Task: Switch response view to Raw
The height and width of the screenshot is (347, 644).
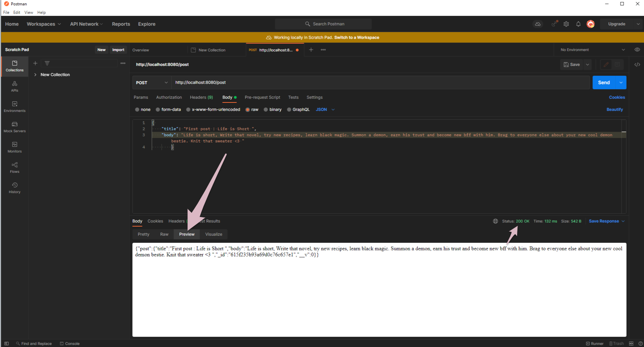Action: pos(164,234)
